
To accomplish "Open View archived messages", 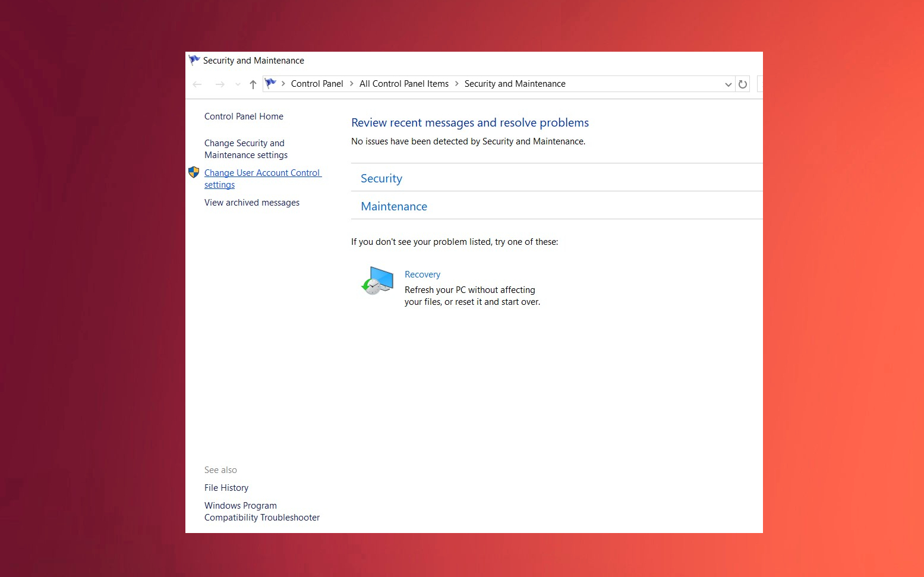I will pyautogui.click(x=252, y=203).
